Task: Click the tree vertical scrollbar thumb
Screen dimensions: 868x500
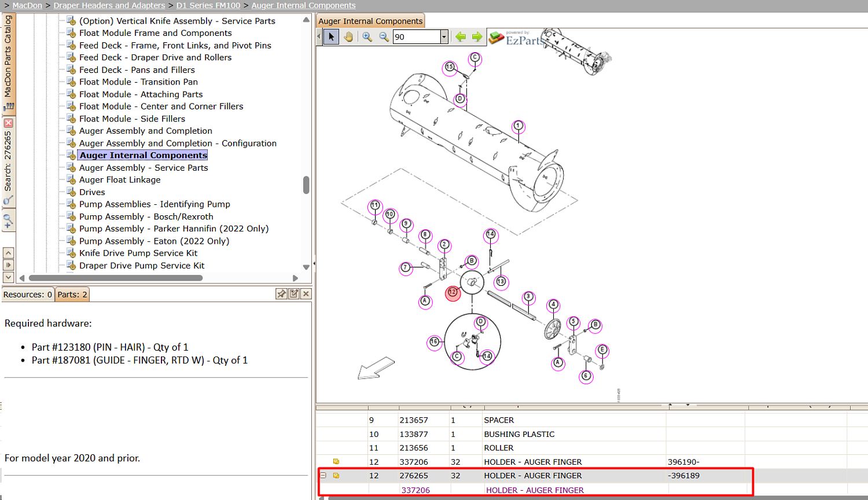Action: click(x=306, y=185)
